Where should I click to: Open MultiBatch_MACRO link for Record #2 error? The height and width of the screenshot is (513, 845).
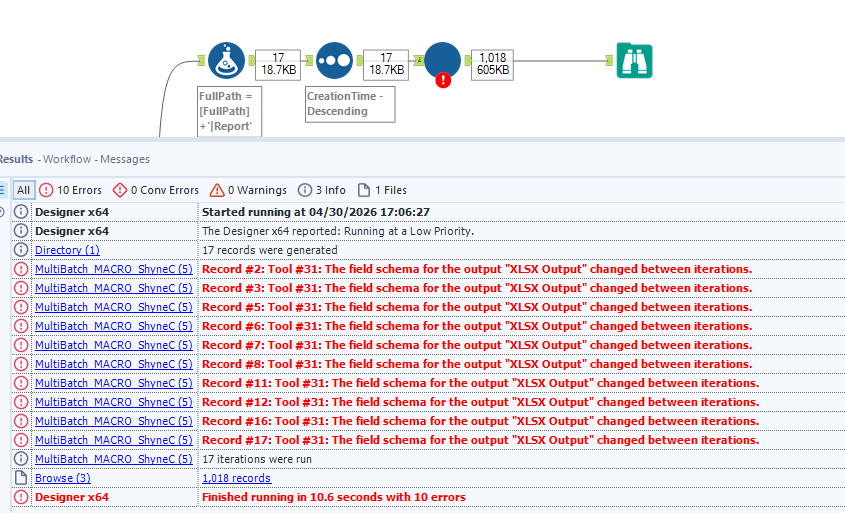[x=114, y=269]
